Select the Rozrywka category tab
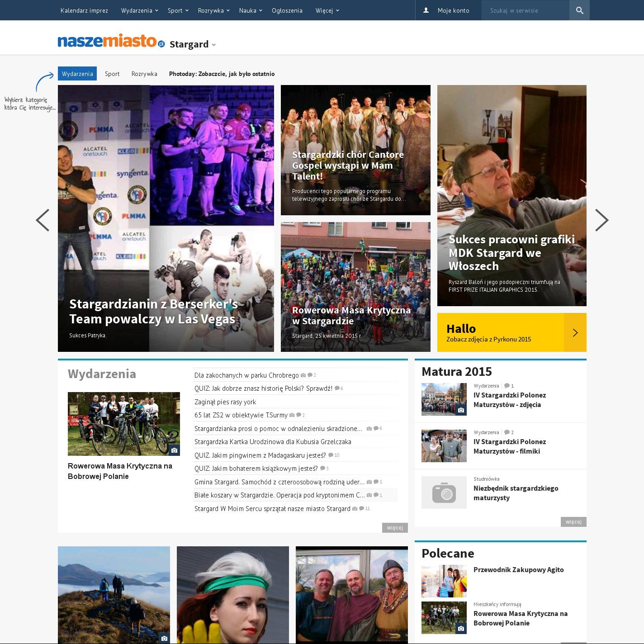 (x=144, y=74)
